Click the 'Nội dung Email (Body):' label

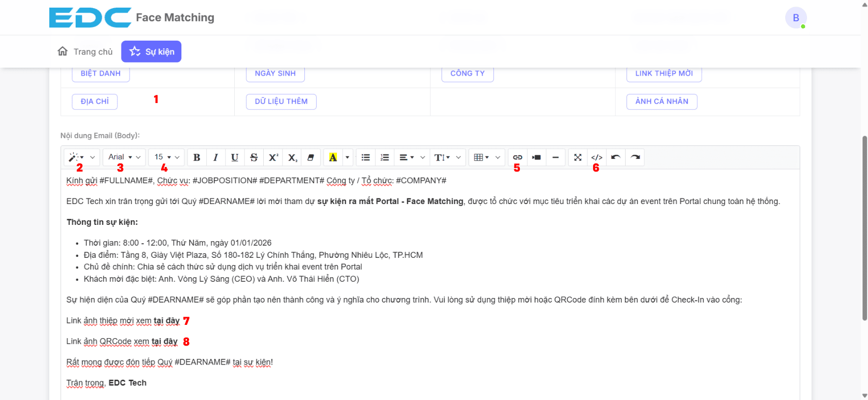click(100, 136)
